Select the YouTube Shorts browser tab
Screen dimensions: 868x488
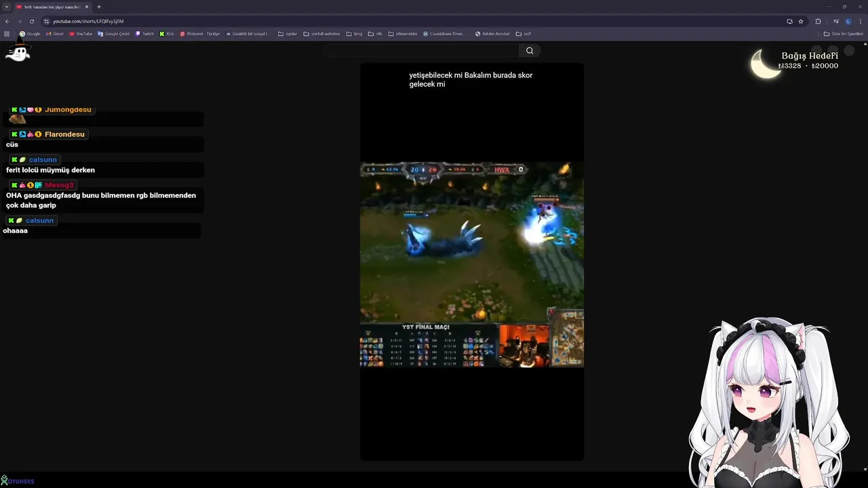(x=52, y=7)
